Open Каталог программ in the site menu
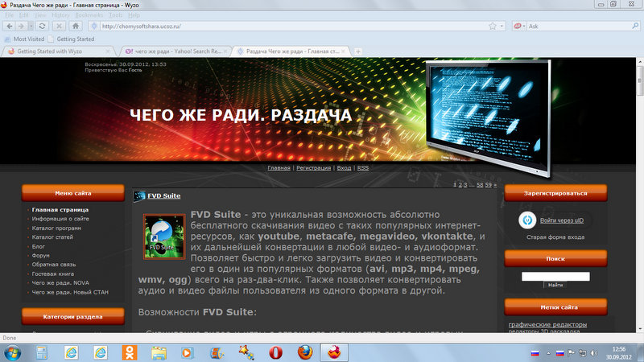Screen dimensions: 644x362 56,228
